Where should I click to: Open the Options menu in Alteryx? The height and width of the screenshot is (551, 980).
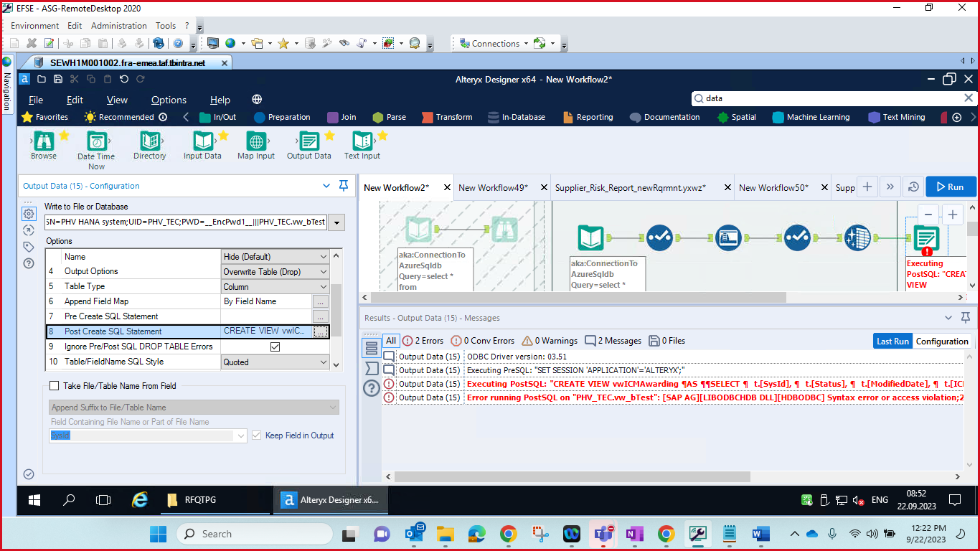[169, 100]
